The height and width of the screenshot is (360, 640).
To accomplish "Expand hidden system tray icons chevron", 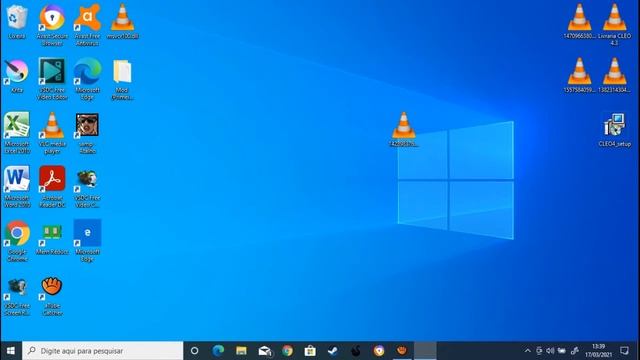I will click(x=528, y=351).
